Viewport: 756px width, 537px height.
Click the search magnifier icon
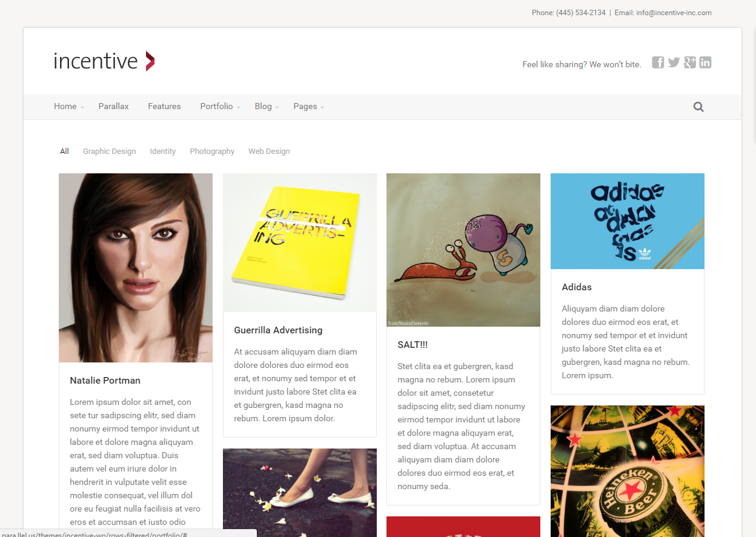pyautogui.click(x=698, y=107)
